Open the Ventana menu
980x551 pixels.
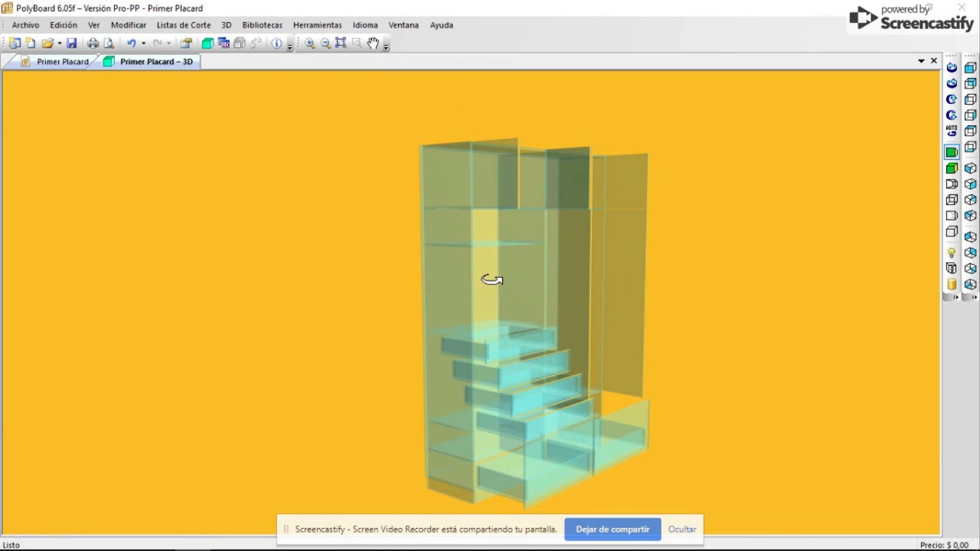(x=403, y=25)
